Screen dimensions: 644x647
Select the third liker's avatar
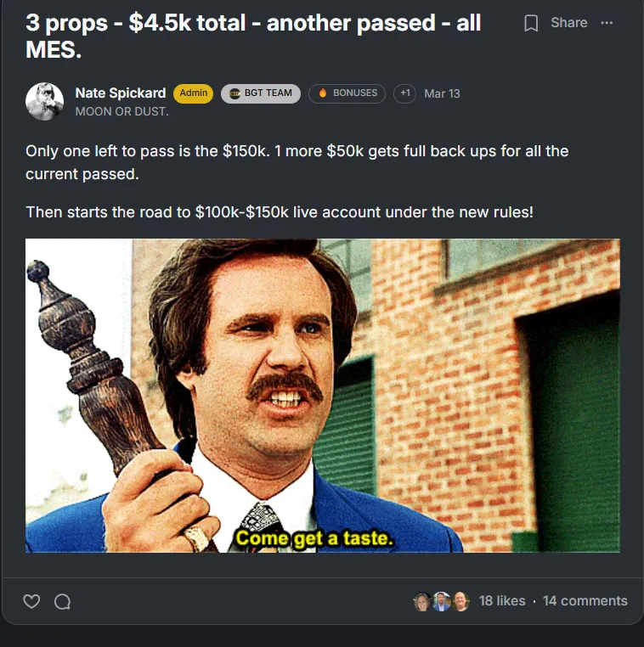tap(460, 602)
